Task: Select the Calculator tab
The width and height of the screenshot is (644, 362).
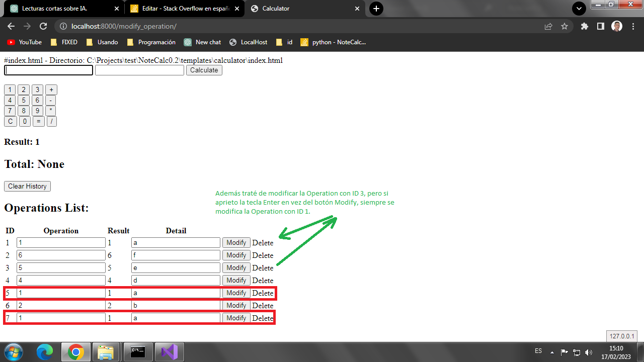Action: click(304, 9)
